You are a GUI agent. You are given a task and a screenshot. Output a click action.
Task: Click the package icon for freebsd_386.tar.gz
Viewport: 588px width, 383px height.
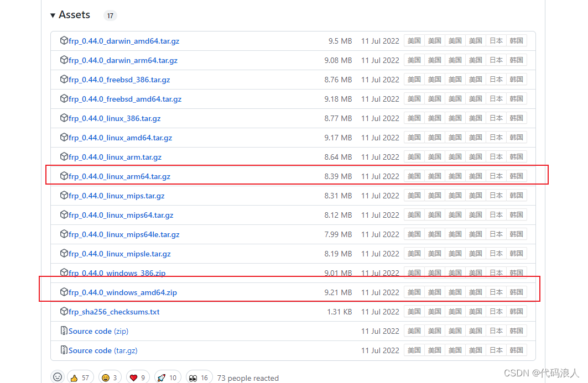point(64,79)
